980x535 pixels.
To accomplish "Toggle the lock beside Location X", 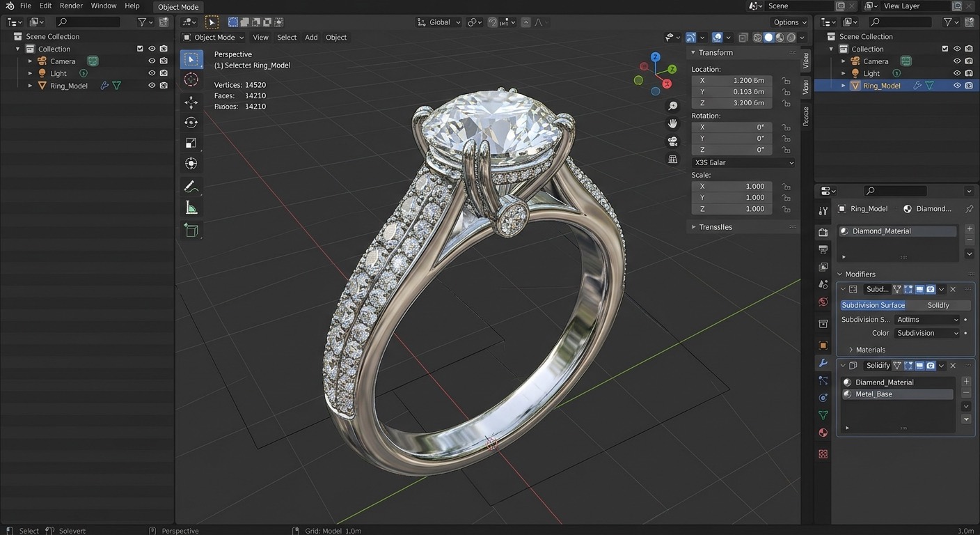I will 786,81.
